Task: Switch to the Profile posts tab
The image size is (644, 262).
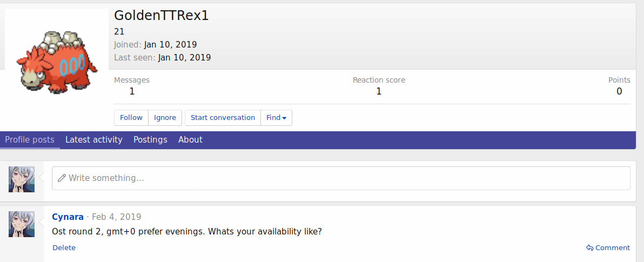Action: click(x=30, y=140)
